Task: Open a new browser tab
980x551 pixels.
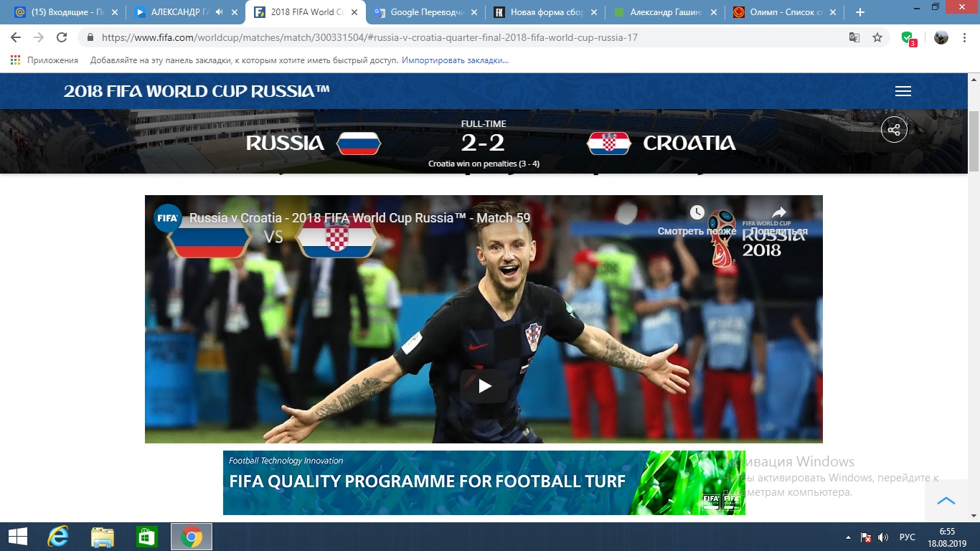Action: [860, 12]
